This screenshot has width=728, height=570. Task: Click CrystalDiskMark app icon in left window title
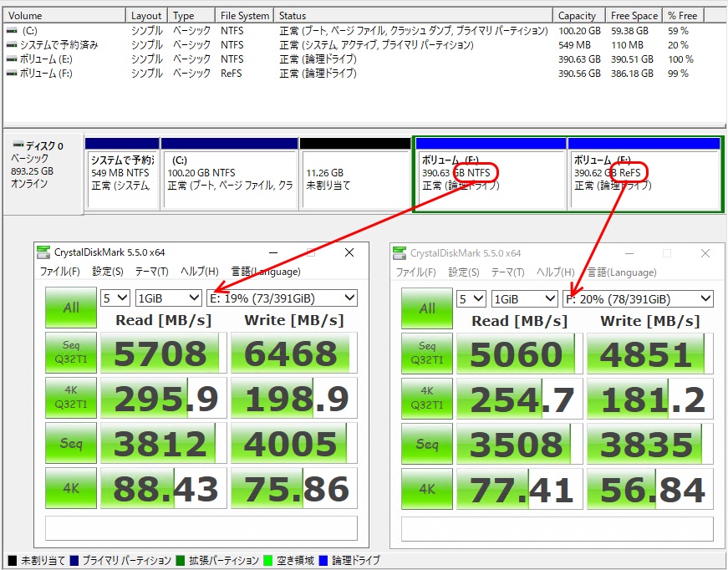point(43,252)
